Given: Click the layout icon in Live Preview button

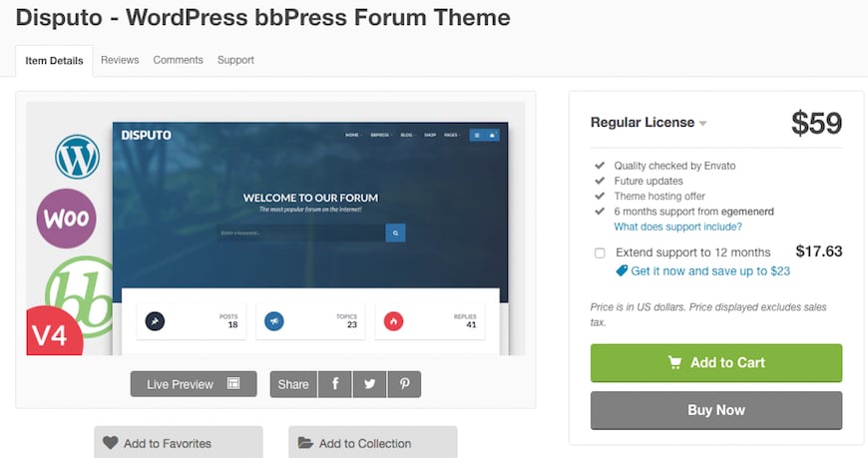Looking at the screenshot, I should pyautogui.click(x=233, y=383).
